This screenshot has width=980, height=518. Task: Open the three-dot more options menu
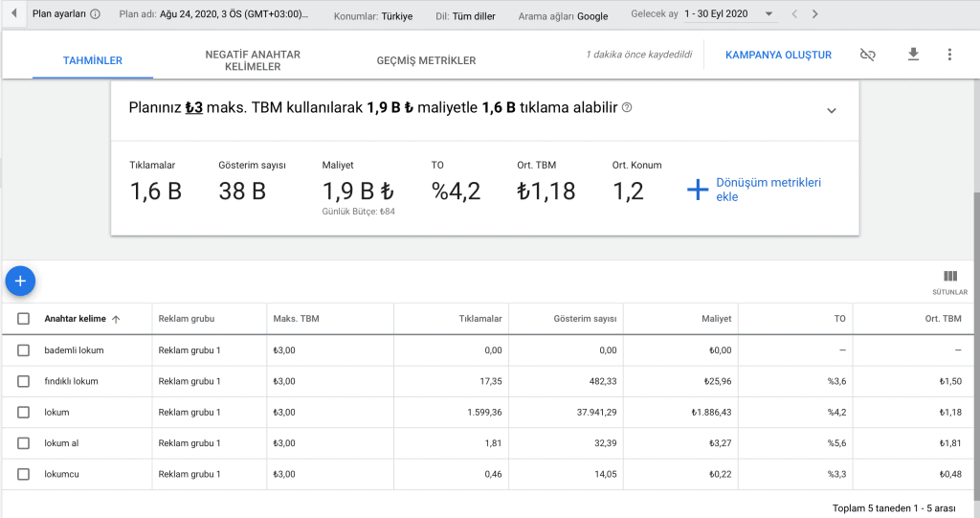pyautogui.click(x=949, y=55)
